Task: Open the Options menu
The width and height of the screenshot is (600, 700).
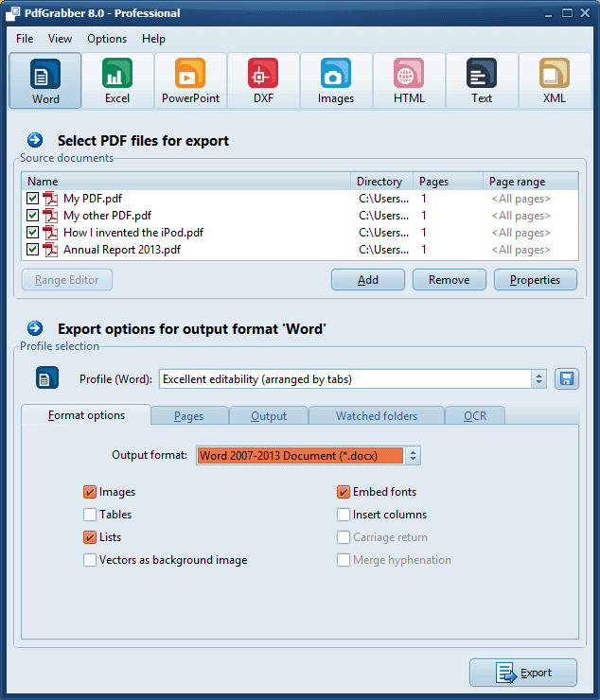Action: click(106, 39)
